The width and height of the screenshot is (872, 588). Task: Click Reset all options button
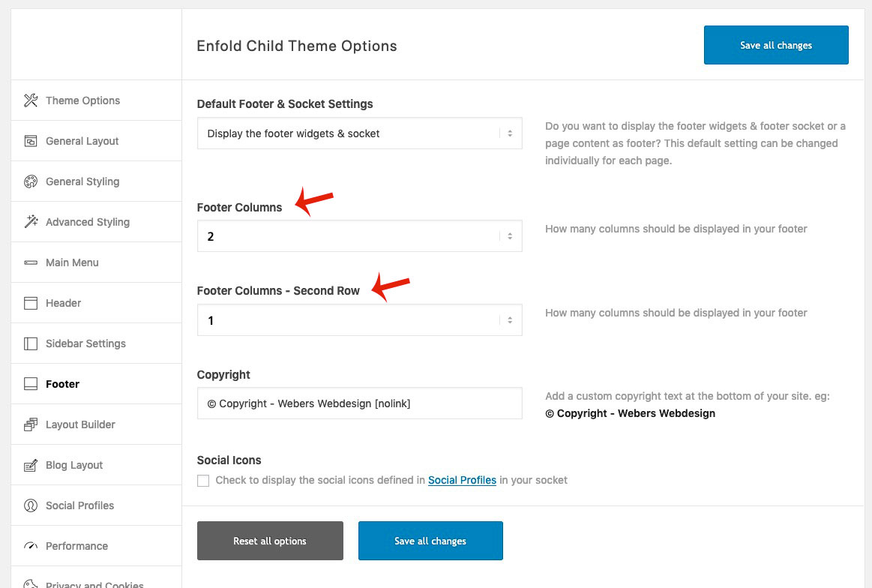270,541
